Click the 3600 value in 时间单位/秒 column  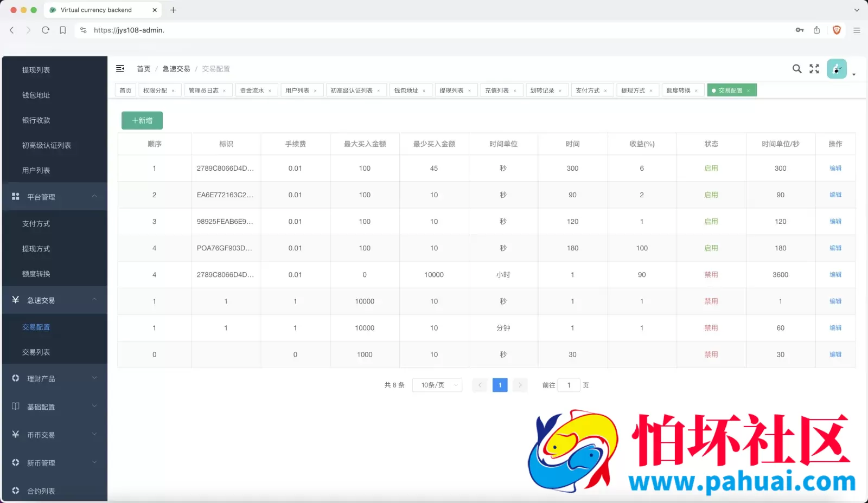780,274
